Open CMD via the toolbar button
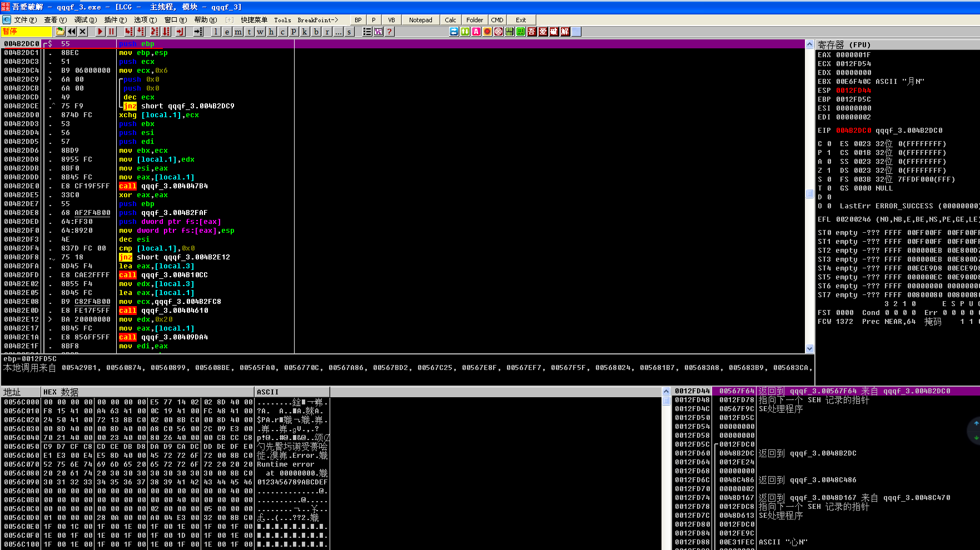This screenshot has height=550, width=980. pyautogui.click(x=497, y=20)
